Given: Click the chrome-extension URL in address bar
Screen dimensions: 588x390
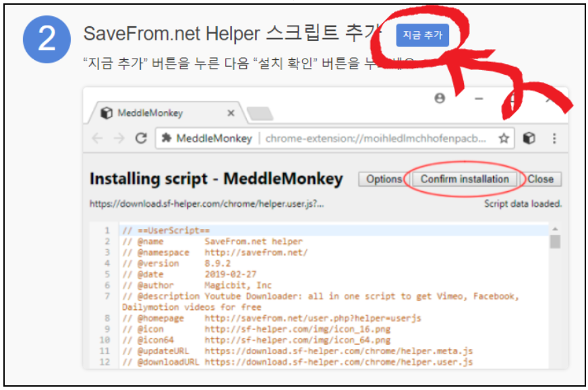Looking at the screenshot, I should [x=376, y=139].
